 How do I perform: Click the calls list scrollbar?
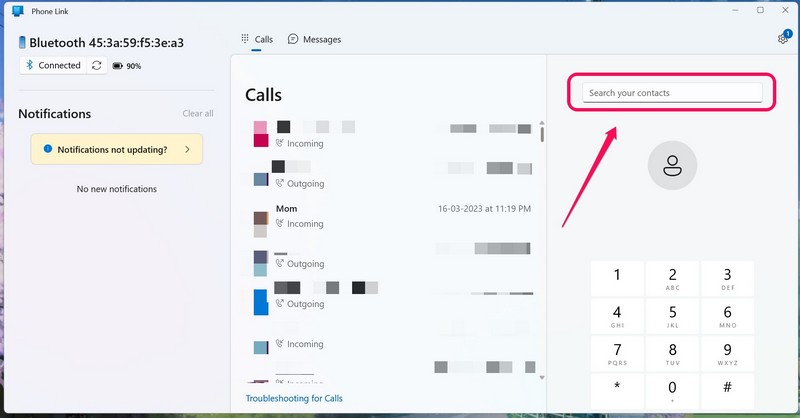click(542, 133)
